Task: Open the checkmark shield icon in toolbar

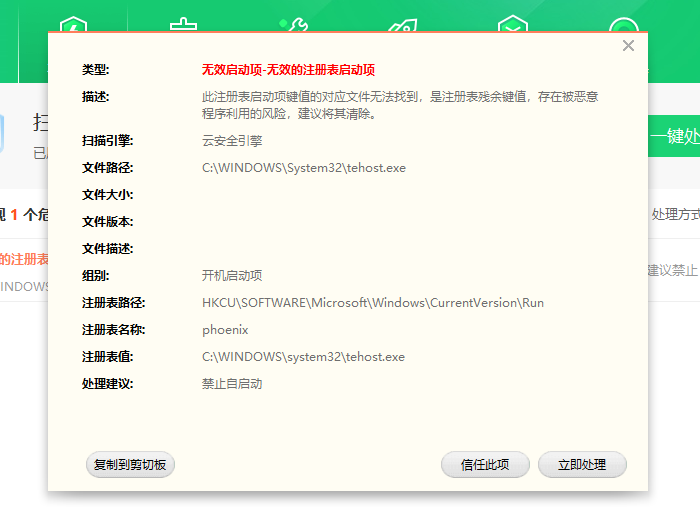Action: click(x=512, y=24)
